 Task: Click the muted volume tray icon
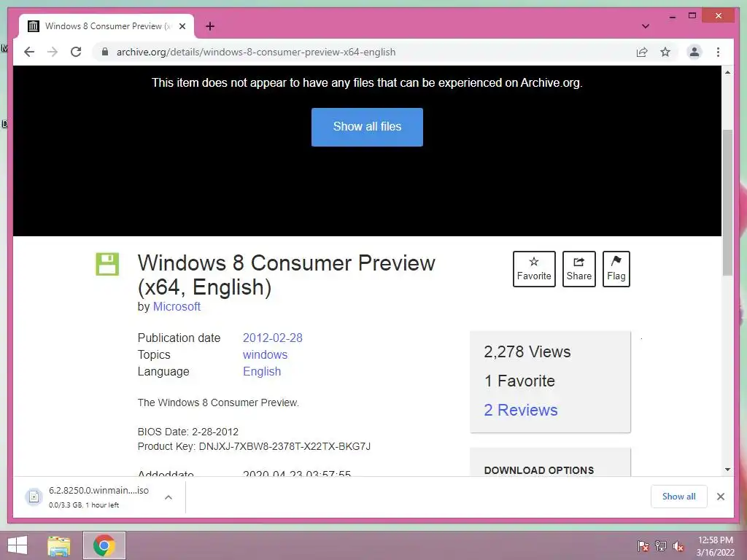point(678,546)
